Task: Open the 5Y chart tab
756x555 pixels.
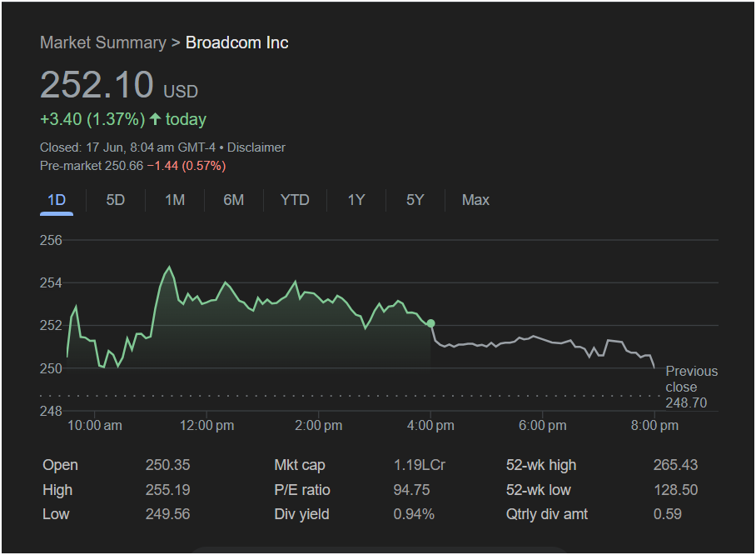Action: (x=415, y=200)
